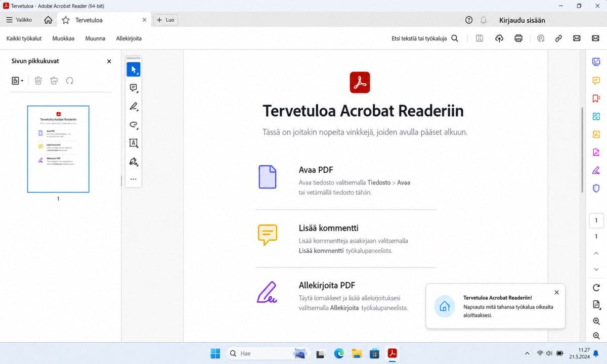
Task: Click the copy link icon
Action: [x=558, y=38]
